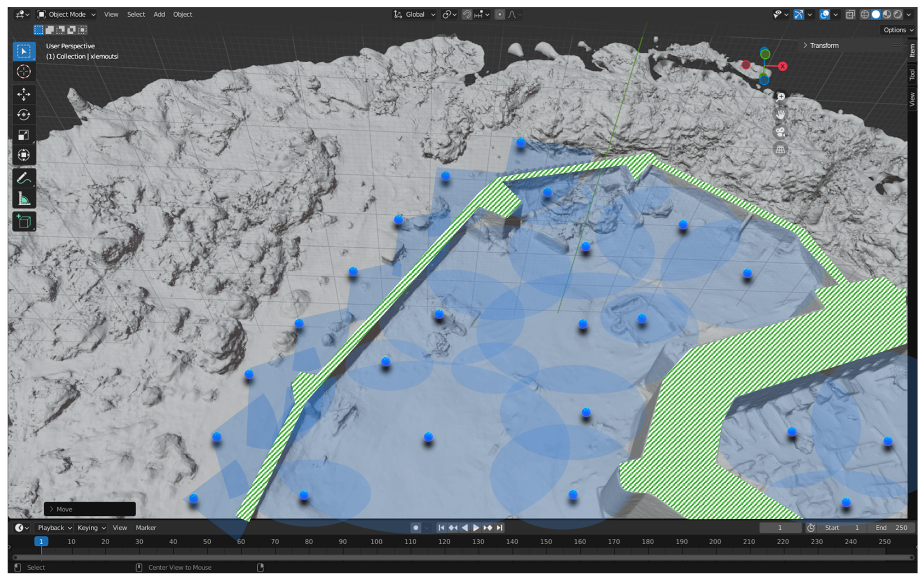Open the Object Mode dropdown
This screenshot has height=581, width=924.
coord(66,15)
